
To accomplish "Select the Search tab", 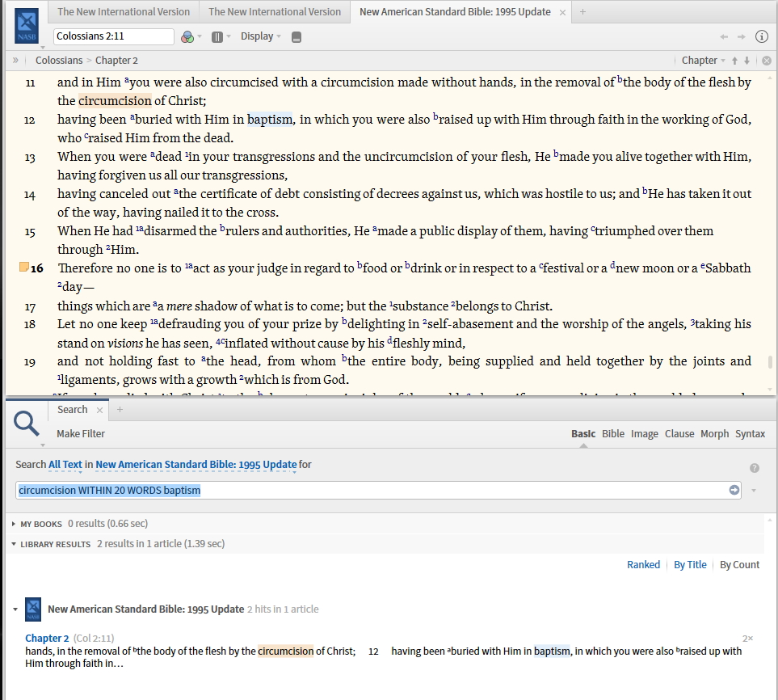I will pyautogui.click(x=73, y=410).
